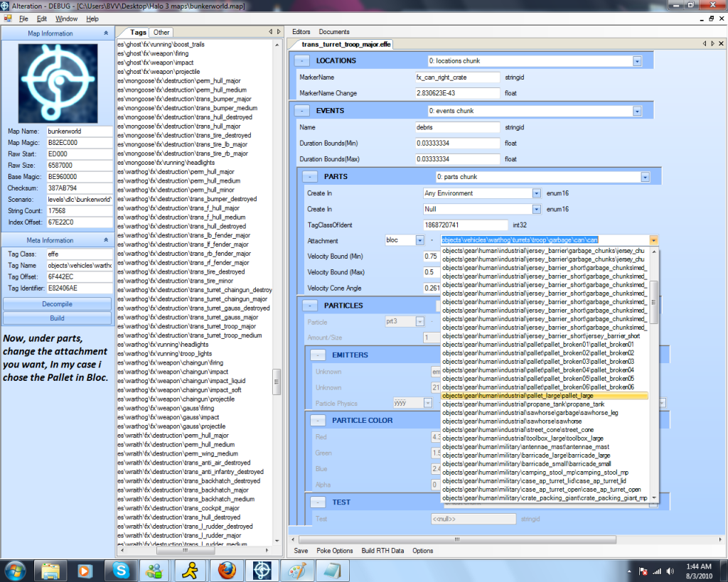Click the Velocity Bound (Min) value field

(432, 257)
